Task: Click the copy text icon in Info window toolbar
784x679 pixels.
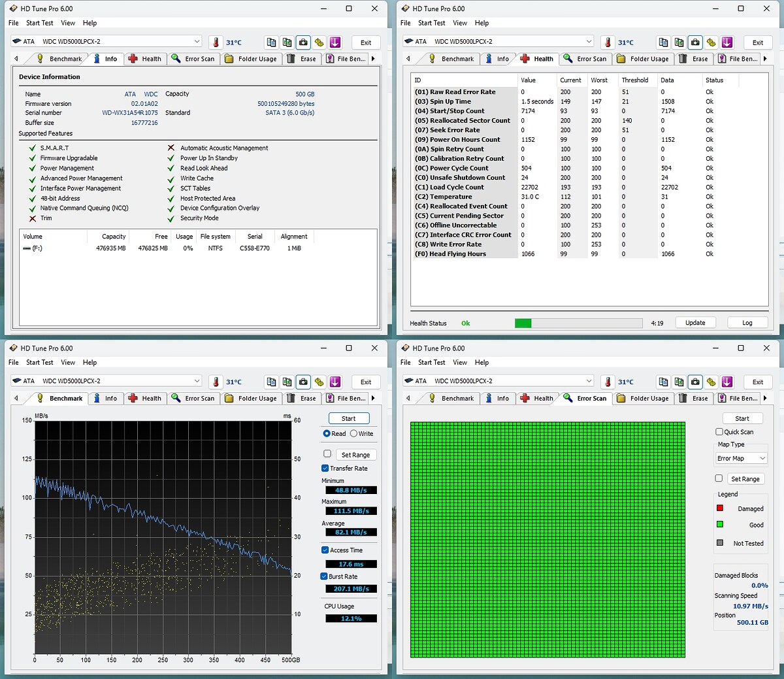Action: click(x=271, y=42)
